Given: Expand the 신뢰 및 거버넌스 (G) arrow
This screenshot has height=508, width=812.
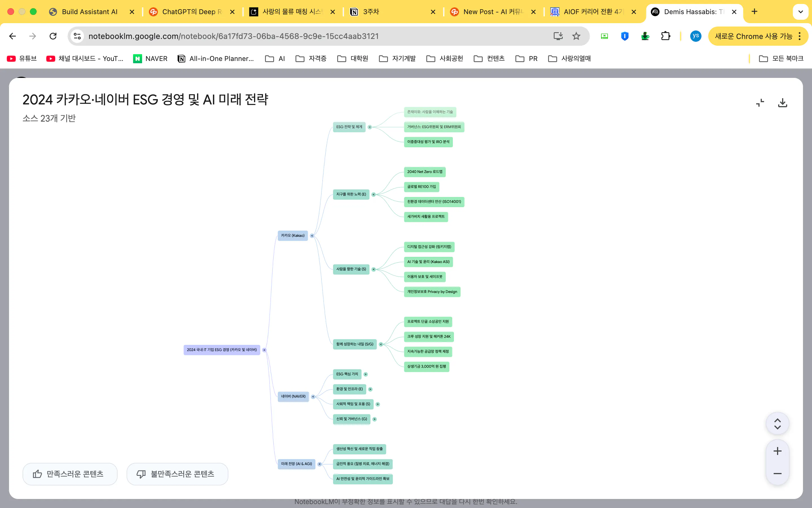Looking at the screenshot, I should pos(374,419).
